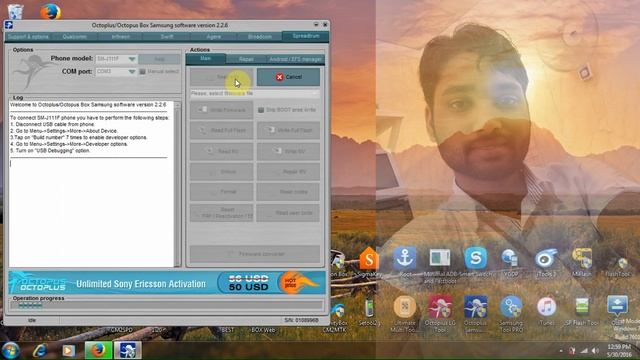
Task: Open the Main actions tab
Action: 206,59
